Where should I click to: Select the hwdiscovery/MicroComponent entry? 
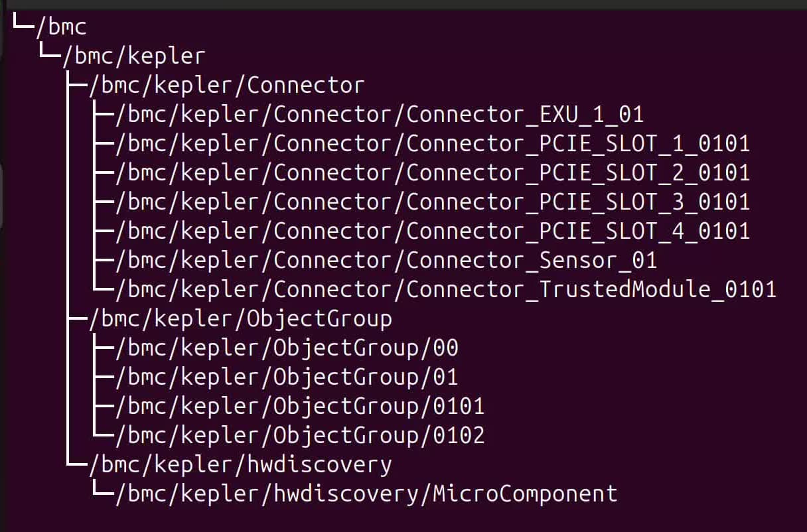pos(366,494)
